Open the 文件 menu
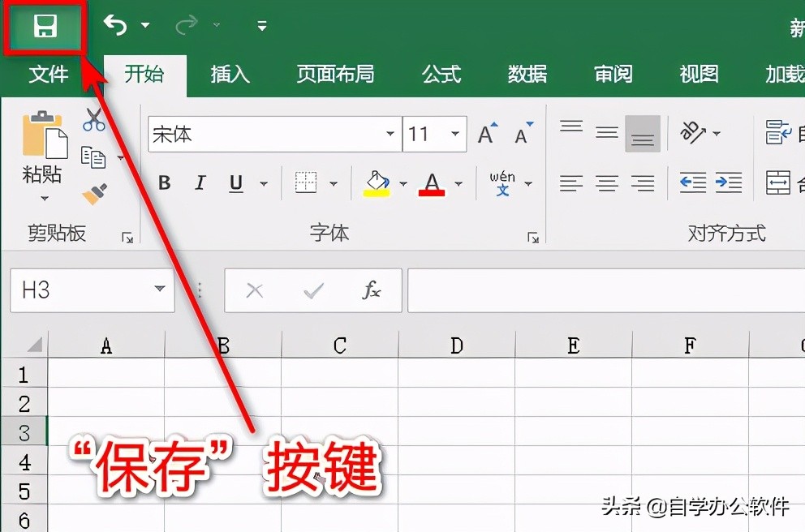805x532 pixels. (x=48, y=75)
